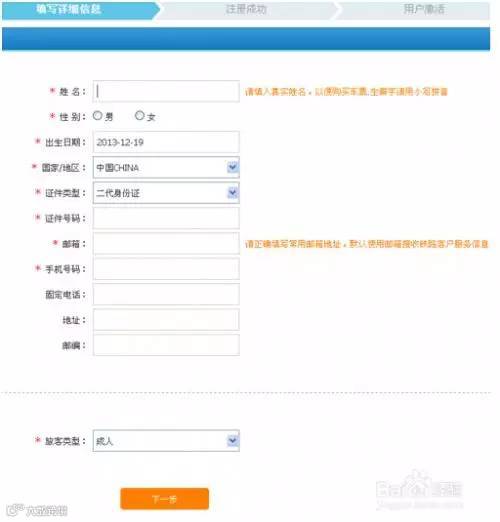Click the 地址 address input field
The image size is (500, 522).
pos(166,319)
